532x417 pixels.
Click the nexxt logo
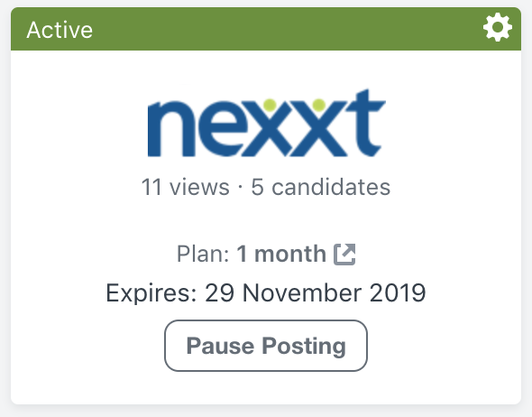pyautogui.click(x=266, y=123)
